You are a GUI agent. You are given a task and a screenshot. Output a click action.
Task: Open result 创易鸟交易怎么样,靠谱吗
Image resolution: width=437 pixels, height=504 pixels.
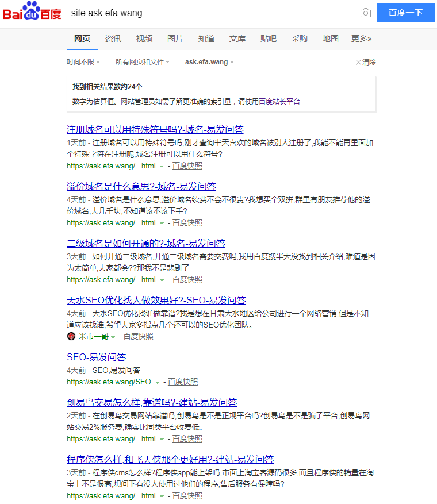(x=152, y=402)
